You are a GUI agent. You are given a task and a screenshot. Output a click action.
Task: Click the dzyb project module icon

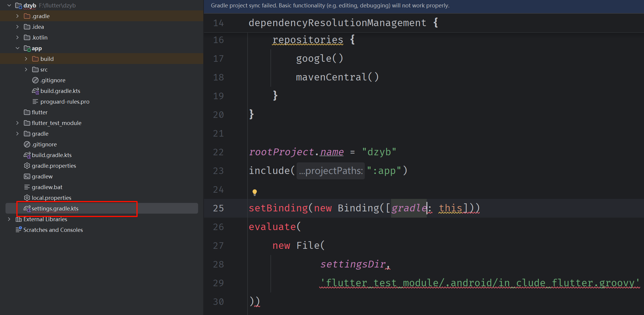(x=18, y=5)
